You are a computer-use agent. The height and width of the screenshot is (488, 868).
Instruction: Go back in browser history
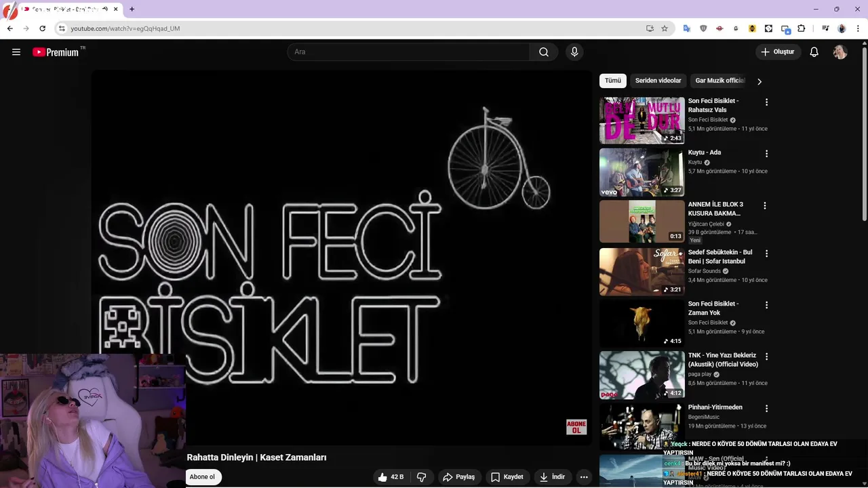[x=9, y=28]
